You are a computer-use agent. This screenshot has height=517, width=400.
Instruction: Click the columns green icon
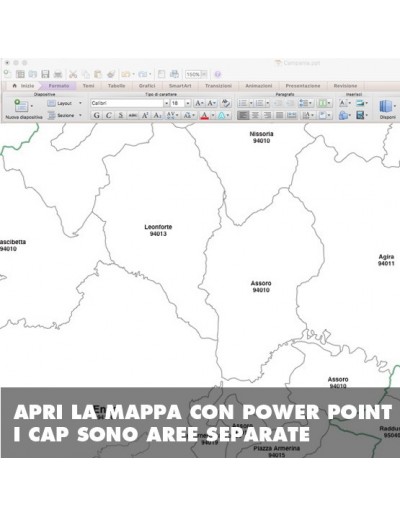[322, 103]
